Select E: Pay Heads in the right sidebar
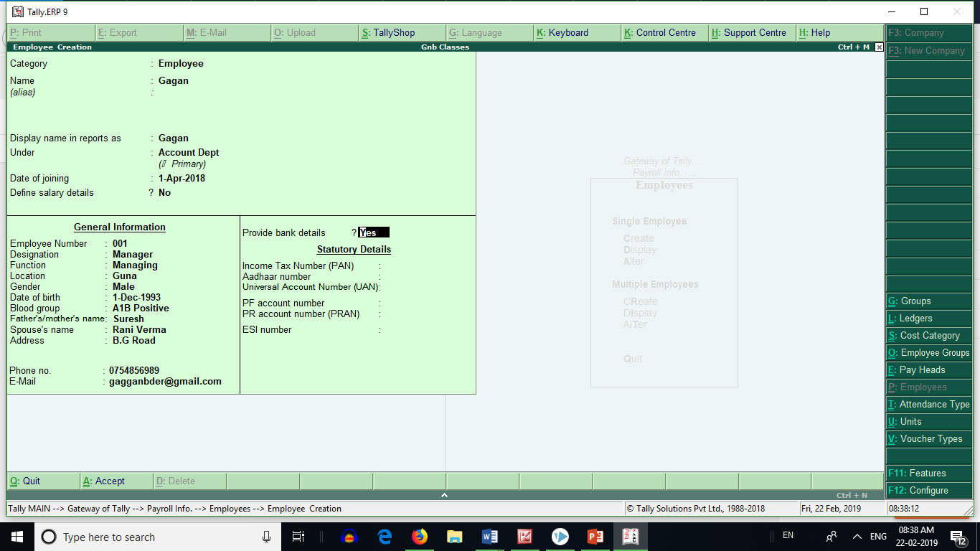980x551 pixels. pyautogui.click(x=928, y=369)
